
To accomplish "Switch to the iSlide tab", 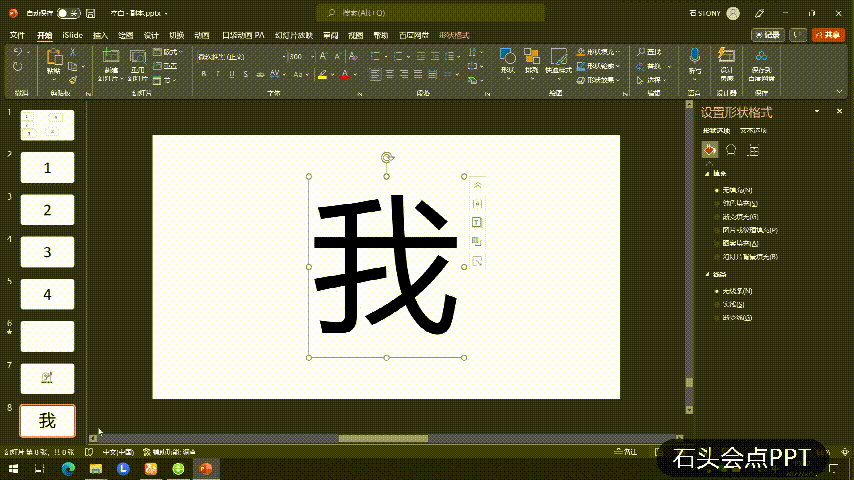I will [x=72, y=35].
